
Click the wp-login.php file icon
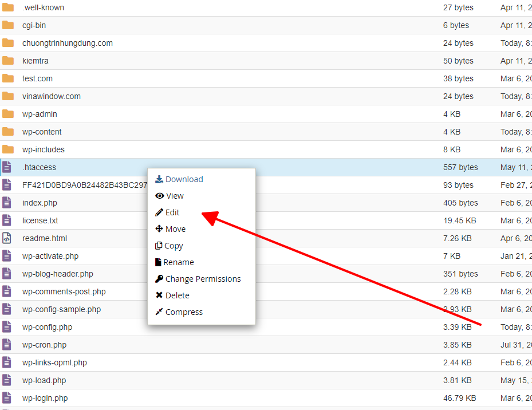pyautogui.click(x=7, y=398)
